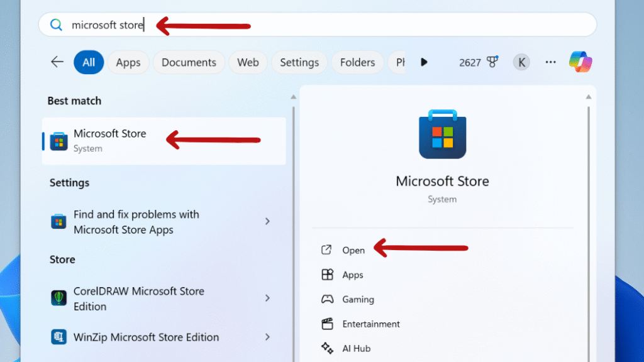
Task: Click the Apps grid icon
Action: 327,275
